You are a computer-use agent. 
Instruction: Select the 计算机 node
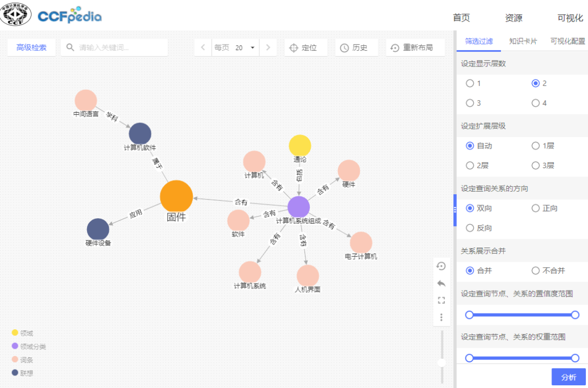pos(254,162)
